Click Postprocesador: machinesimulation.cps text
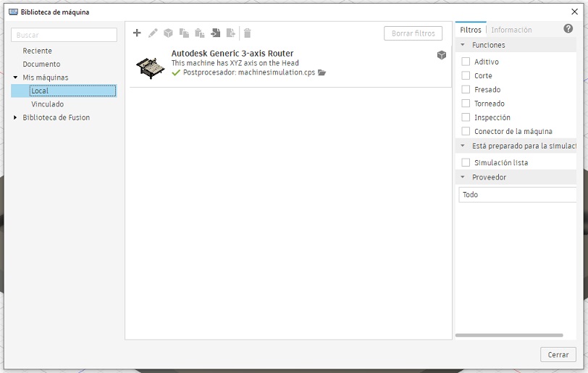588x373 pixels. pyautogui.click(x=249, y=72)
